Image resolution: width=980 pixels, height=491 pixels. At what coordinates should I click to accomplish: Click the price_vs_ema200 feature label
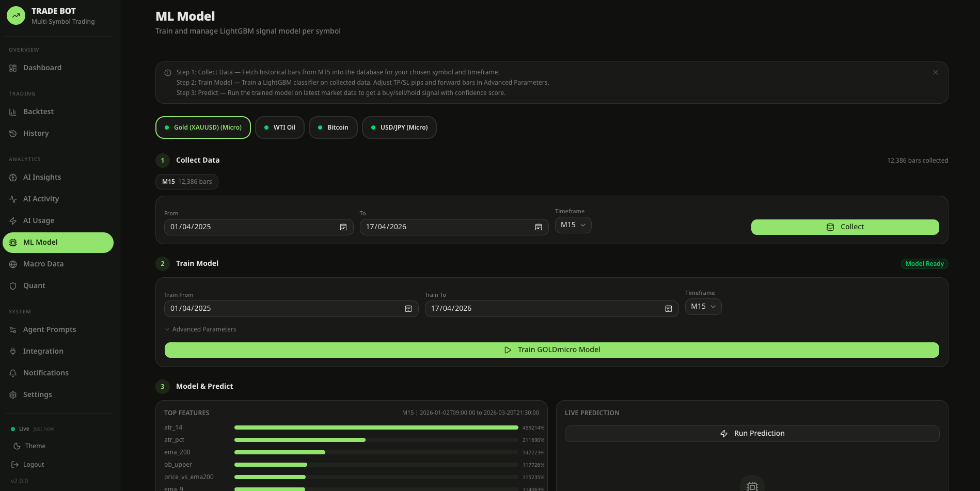[x=188, y=477]
